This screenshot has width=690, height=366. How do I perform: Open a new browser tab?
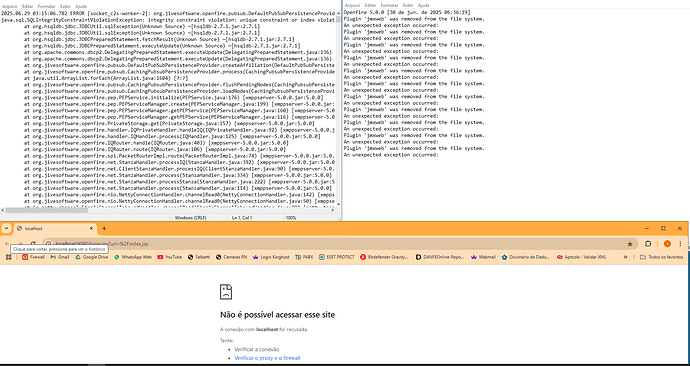coord(104,228)
